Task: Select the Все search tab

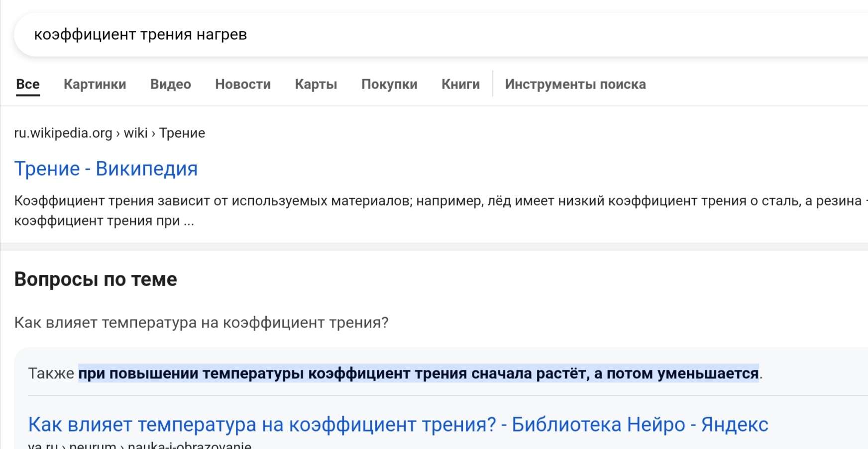Action: tap(28, 84)
